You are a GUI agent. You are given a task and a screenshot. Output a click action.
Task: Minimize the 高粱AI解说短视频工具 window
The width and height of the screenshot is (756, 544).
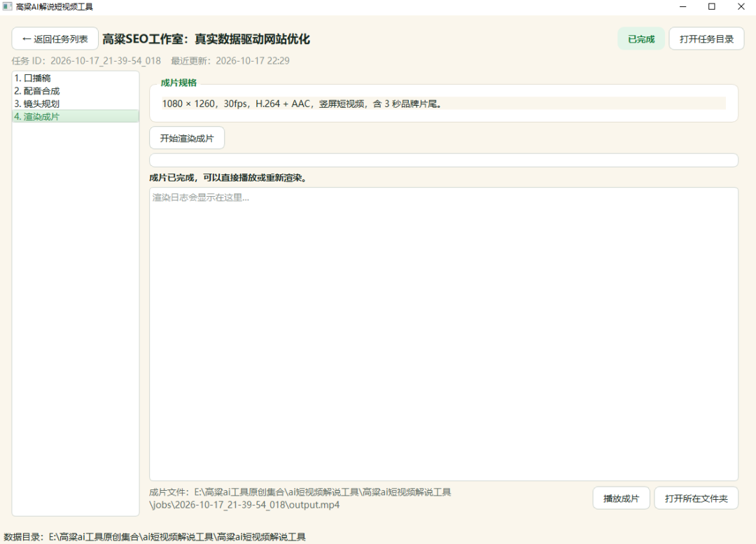click(x=682, y=7)
